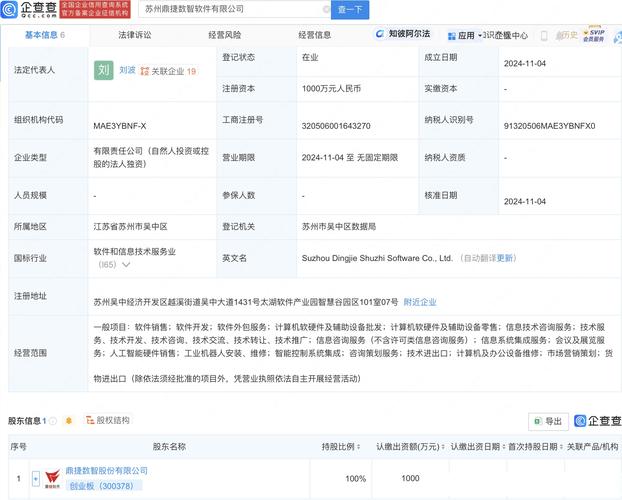This screenshot has width=622, height=500.
Task: Click the 软件和信息技术服务业 industry text
Action: click(134, 252)
